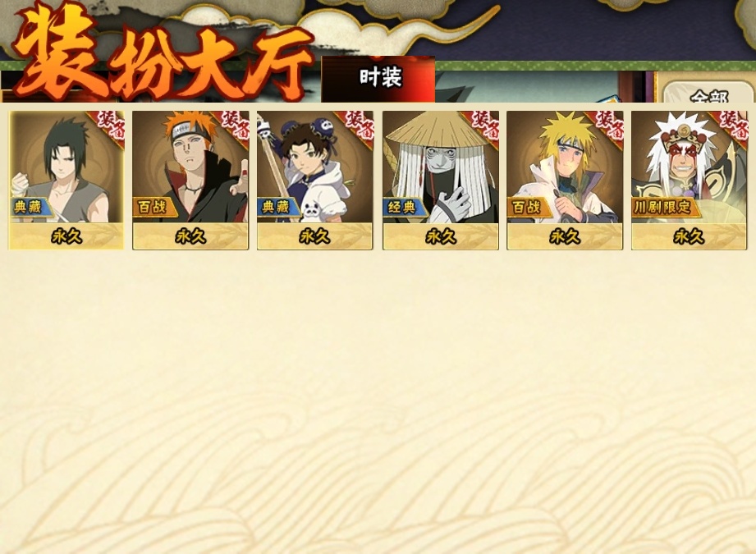The height and width of the screenshot is (554, 756).
Task: Click the 永久 label under Sasuke card
Action: coord(66,236)
